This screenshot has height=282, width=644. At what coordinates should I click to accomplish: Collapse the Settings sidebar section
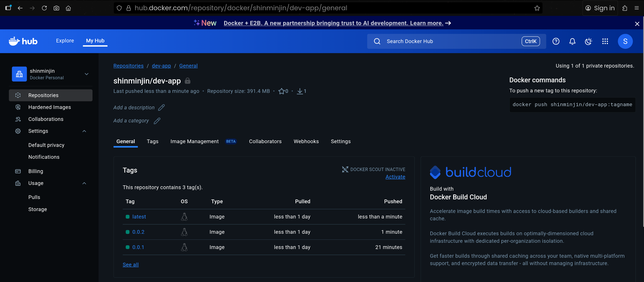tap(84, 131)
